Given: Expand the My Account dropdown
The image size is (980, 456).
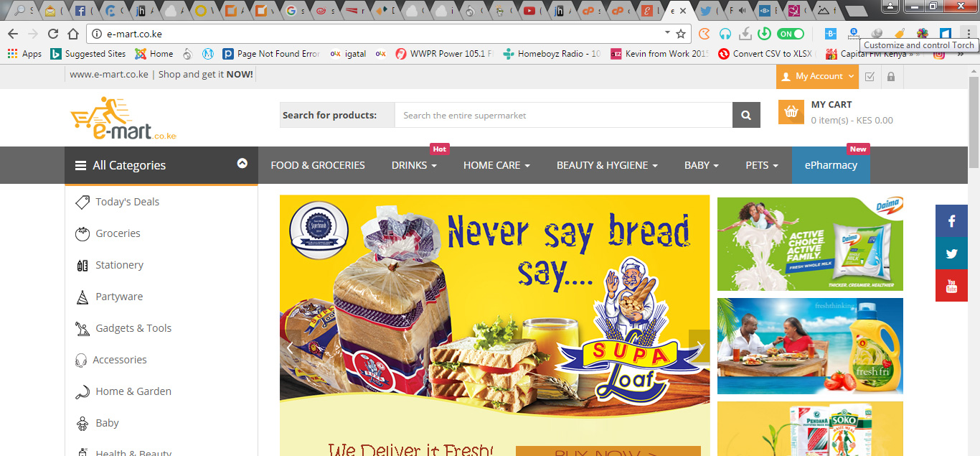Looking at the screenshot, I should point(817,76).
